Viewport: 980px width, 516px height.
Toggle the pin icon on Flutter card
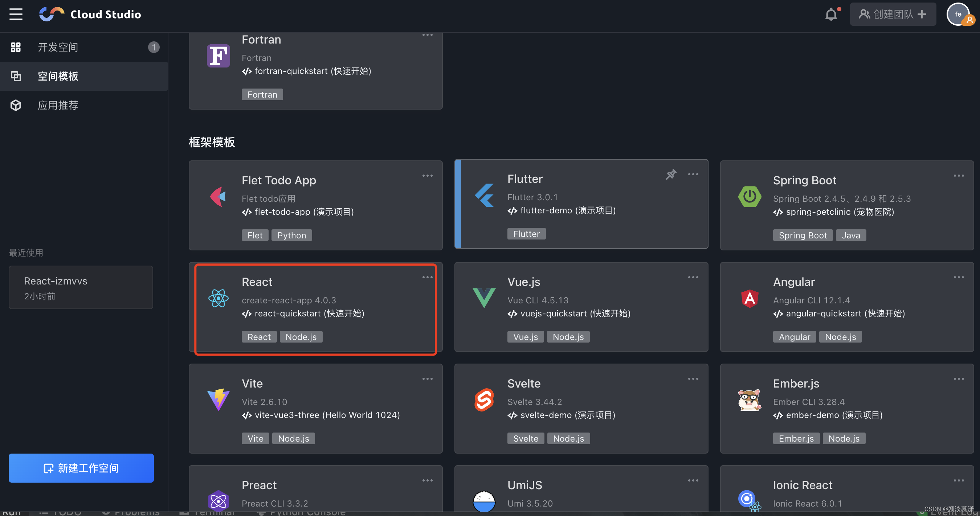click(x=671, y=175)
